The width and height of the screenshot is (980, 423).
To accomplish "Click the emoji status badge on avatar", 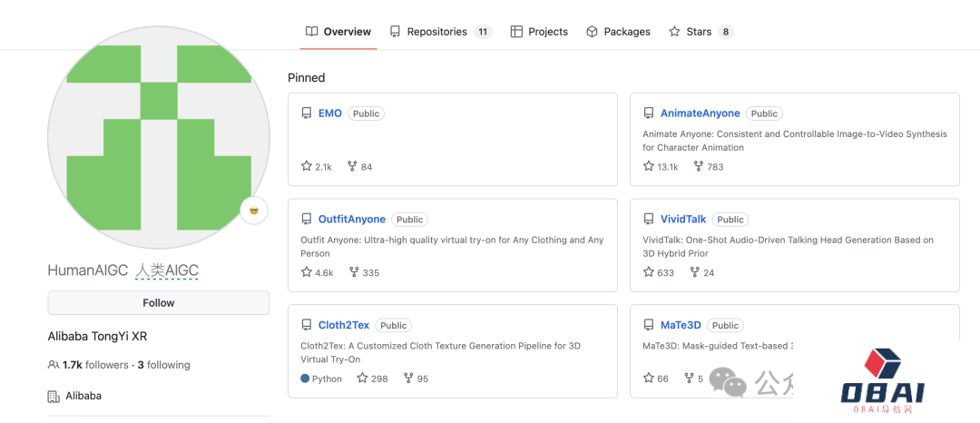I will coord(254,211).
